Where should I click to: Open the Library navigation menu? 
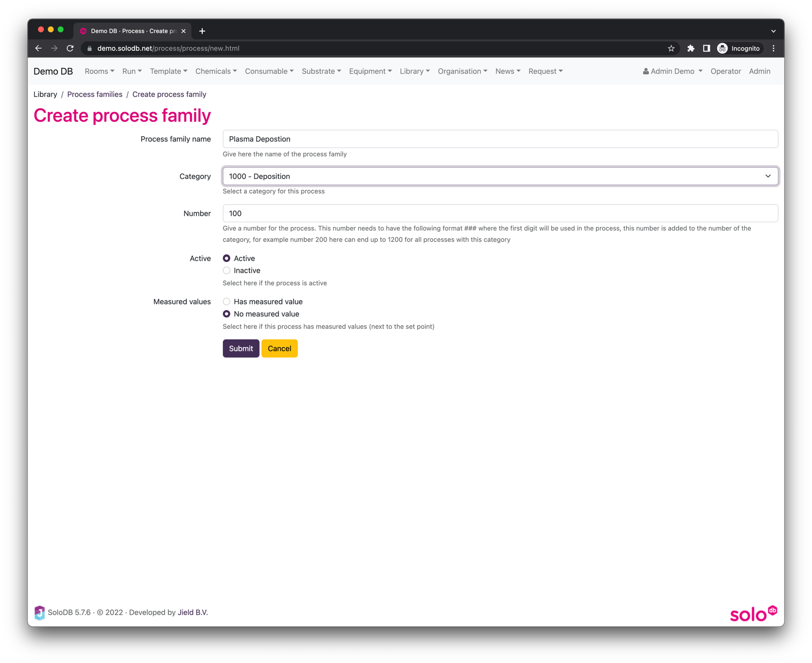point(414,71)
